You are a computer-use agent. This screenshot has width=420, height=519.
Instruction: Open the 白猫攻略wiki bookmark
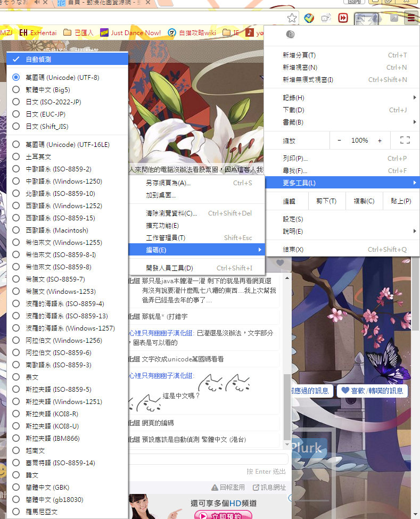tap(192, 33)
